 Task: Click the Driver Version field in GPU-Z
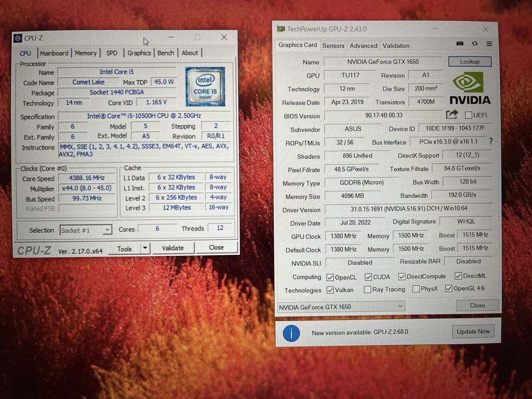409,209
